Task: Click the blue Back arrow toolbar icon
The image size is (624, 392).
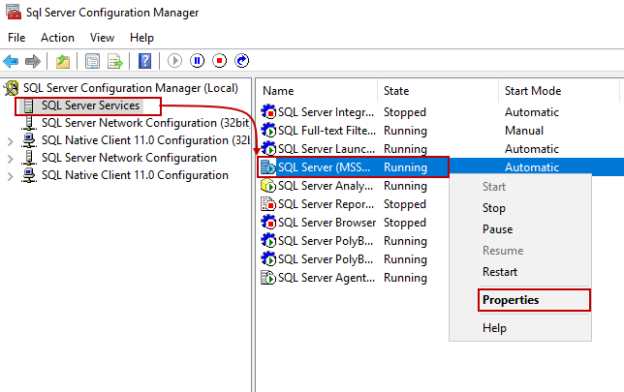Action: click(x=11, y=61)
